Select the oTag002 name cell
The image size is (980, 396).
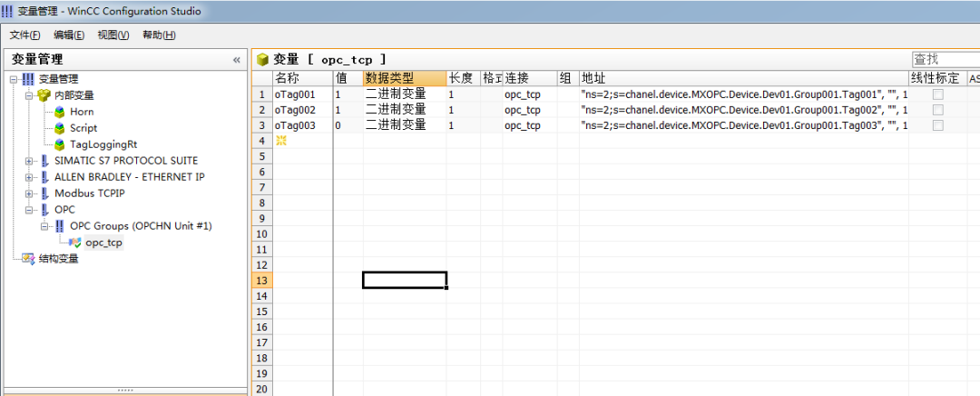(303, 110)
